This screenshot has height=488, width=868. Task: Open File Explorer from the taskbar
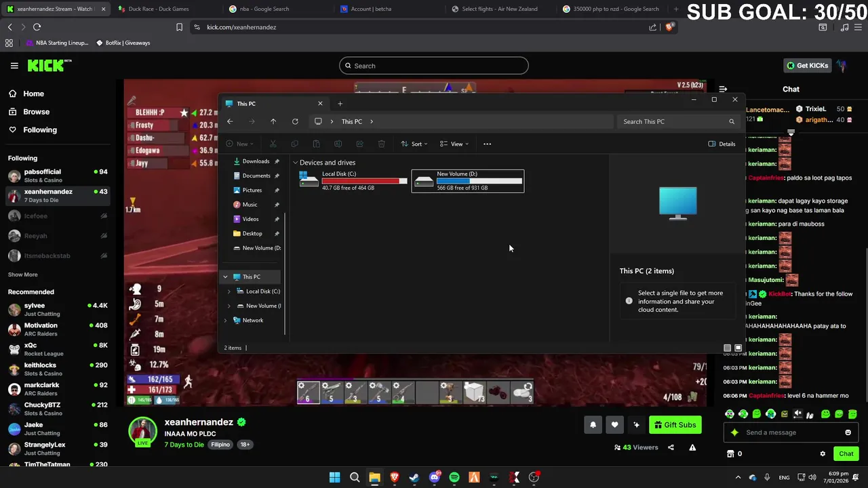tap(374, 477)
